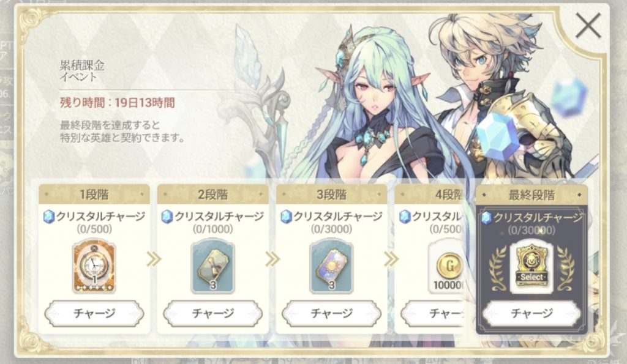Image resolution: width=627 pixels, height=364 pixels.
Task: Tap the crystal icon in the 1段階 card
Action: point(49,217)
